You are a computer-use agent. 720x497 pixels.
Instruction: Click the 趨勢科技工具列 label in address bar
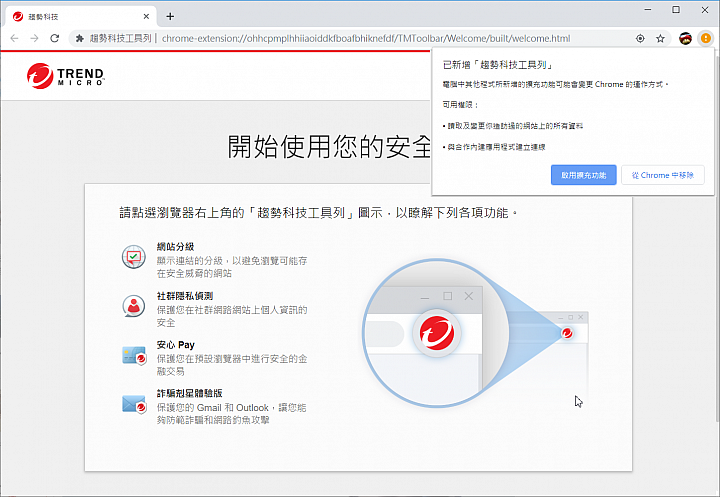pyautogui.click(x=120, y=38)
